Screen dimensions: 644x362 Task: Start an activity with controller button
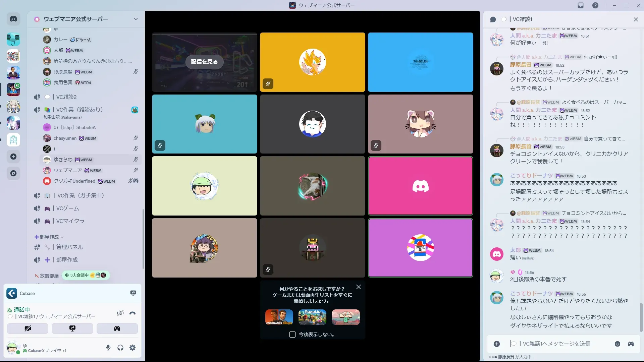(x=117, y=328)
